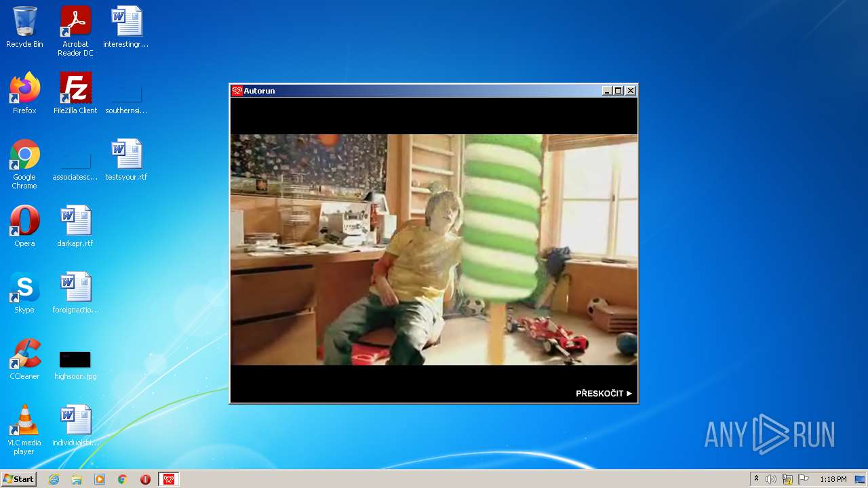Viewport: 868px width, 488px height.
Task: Select the interestingr... Word document
Action: tap(126, 28)
